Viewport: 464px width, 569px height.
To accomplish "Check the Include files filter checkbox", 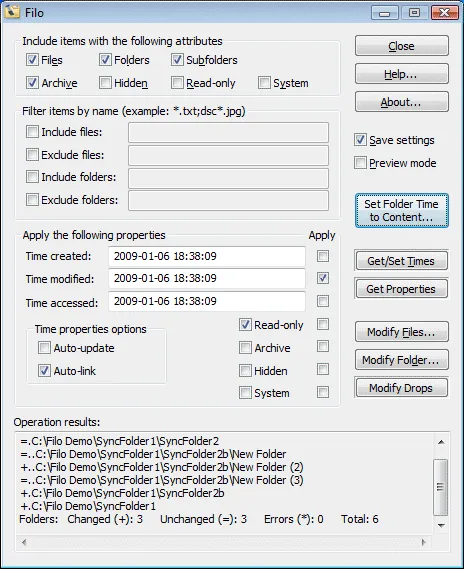I will [32, 132].
